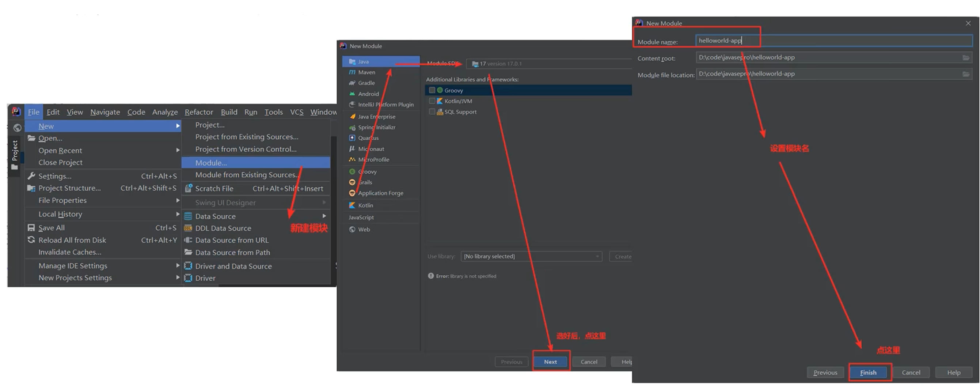
Task: Expand the File Properties submenu arrow
Action: tap(178, 200)
